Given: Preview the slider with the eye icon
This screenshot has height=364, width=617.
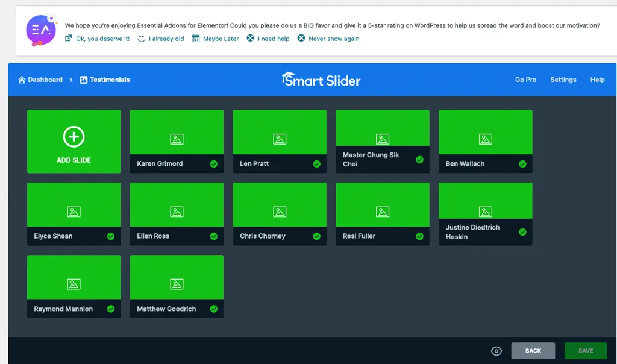Looking at the screenshot, I should pyautogui.click(x=496, y=351).
